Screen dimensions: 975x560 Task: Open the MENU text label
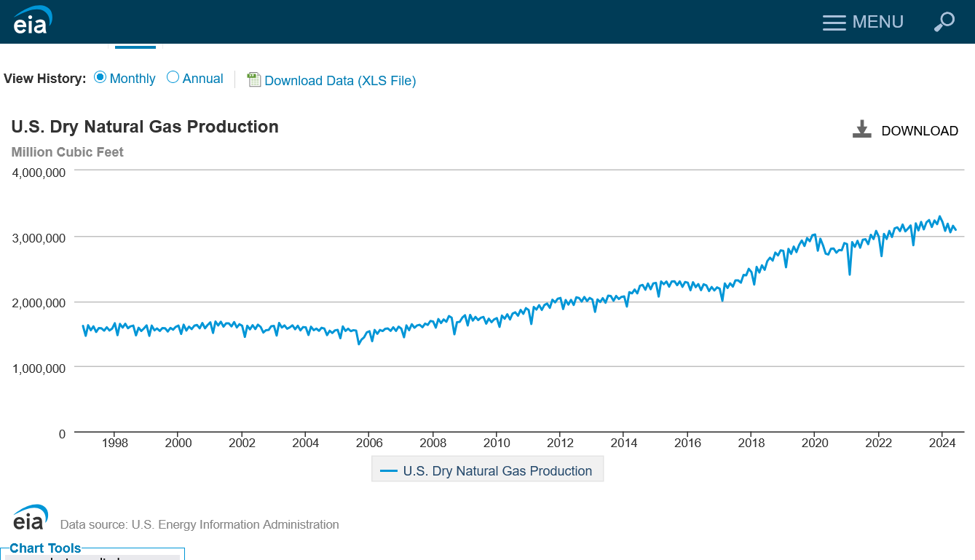click(x=877, y=23)
